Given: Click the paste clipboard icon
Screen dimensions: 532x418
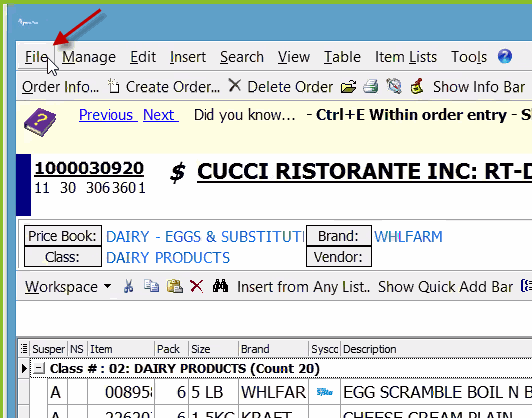Looking at the screenshot, I should 175,286.
